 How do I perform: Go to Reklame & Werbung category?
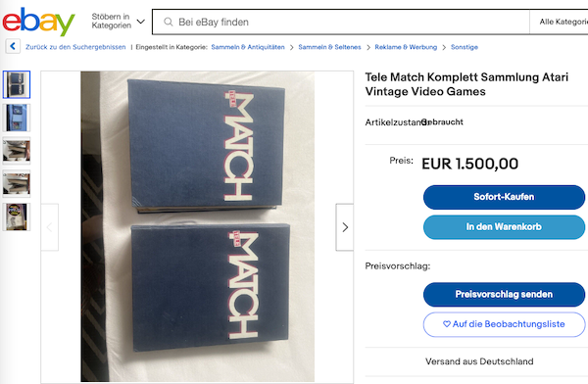[406, 47]
